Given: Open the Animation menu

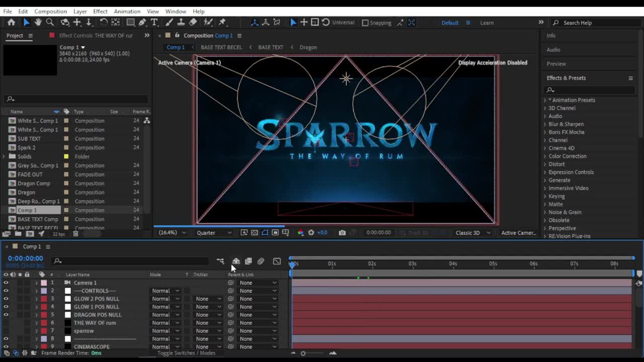Looking at the screenshot, I should pos(127,11).
